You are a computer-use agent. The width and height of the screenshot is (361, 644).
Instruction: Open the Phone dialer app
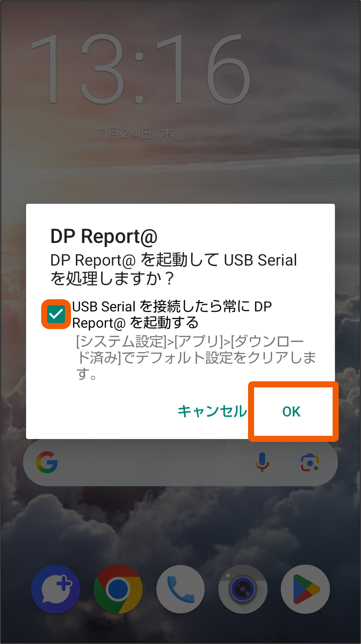180,589
